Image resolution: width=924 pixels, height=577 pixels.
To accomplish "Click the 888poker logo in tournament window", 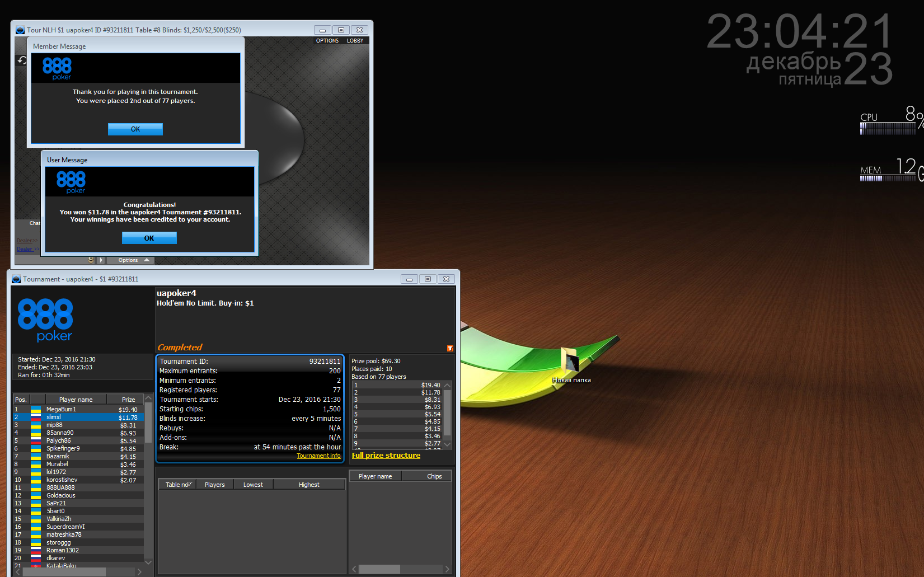I will (x=45, y=320).
